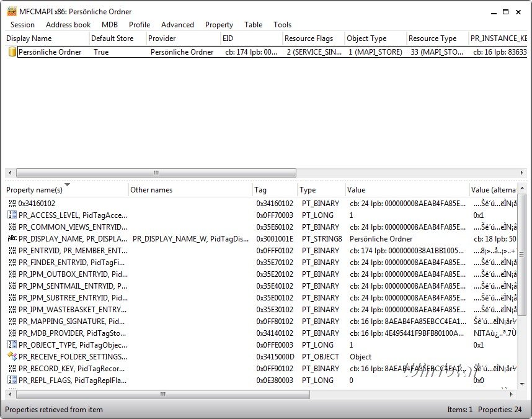Image resolution: width=532 pixels, height=419 pixels.
Task: Click the Tag column header
Action: point(275,190)
